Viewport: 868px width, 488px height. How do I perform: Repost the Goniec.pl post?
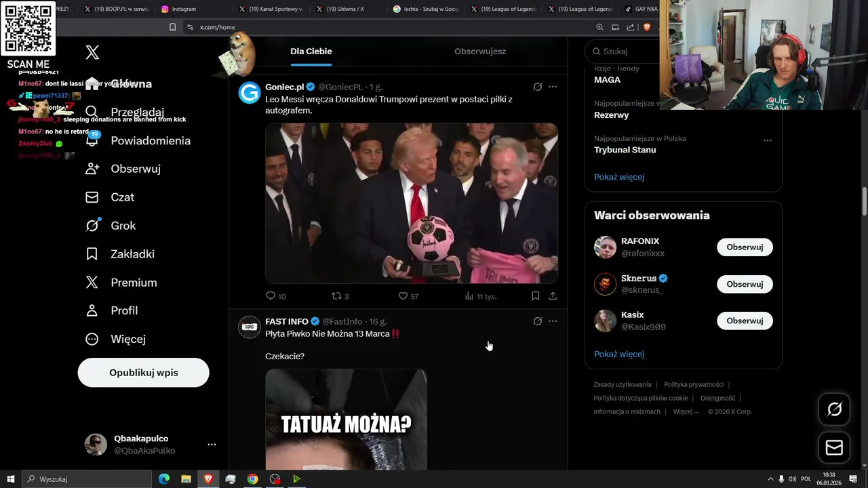point(340,296)
